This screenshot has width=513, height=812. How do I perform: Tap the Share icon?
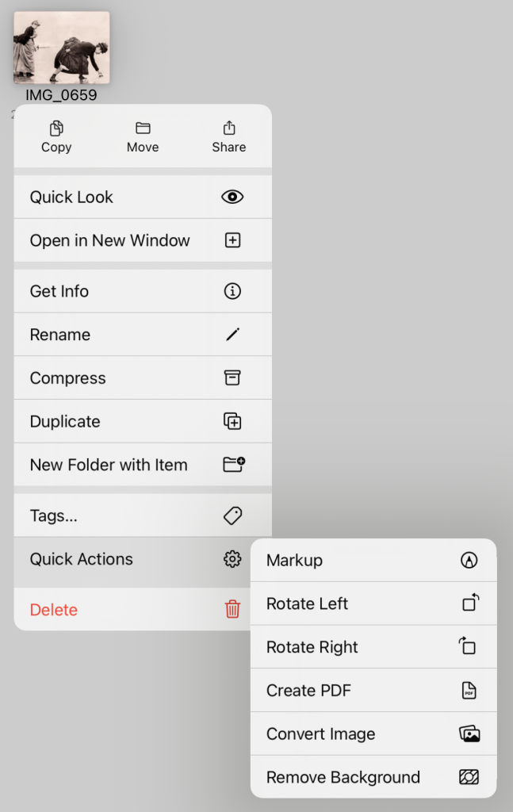coord(229,128)
